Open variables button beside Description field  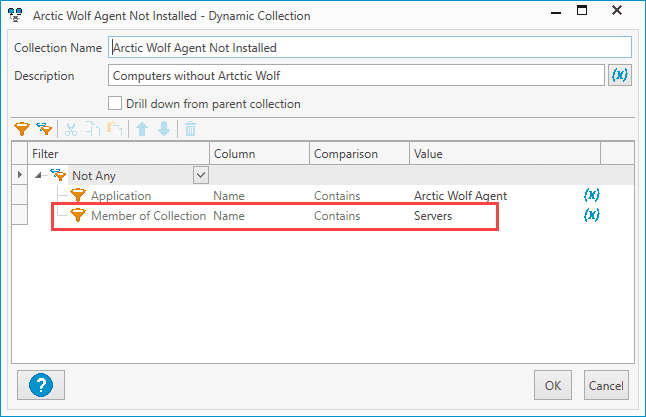click(620, 75)
